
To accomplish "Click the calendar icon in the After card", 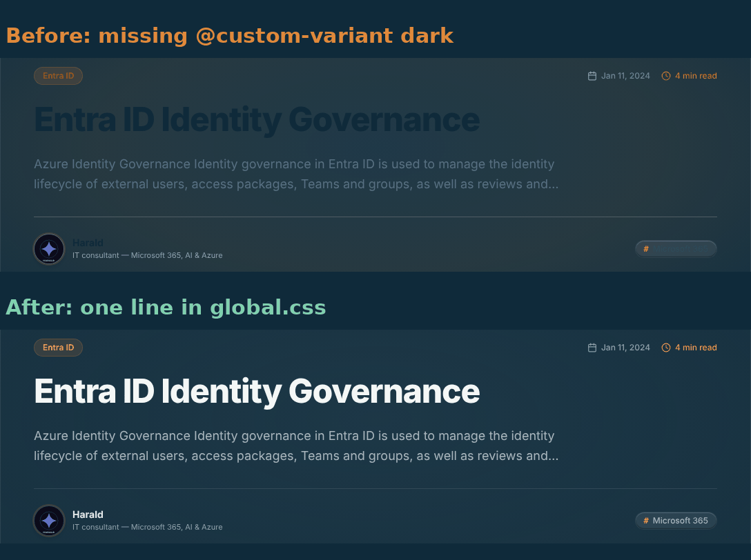I will [592, 348].
